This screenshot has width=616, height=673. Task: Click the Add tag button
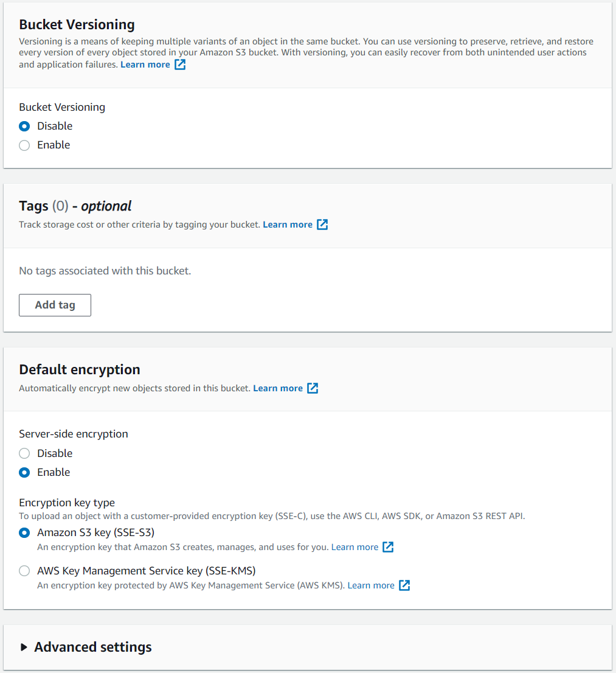pyautogui.click(x=55, y=305)
